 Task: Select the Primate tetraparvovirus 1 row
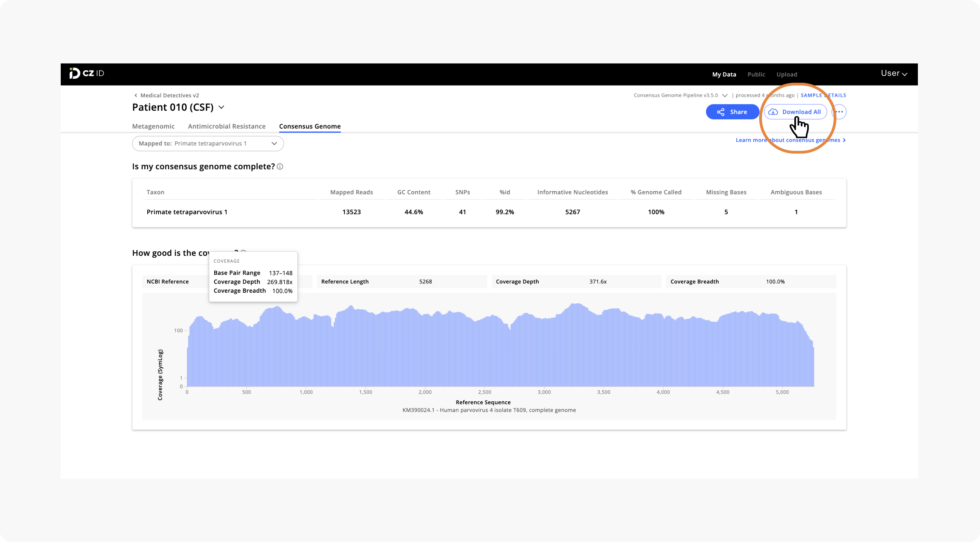click(x=489, y=212)
